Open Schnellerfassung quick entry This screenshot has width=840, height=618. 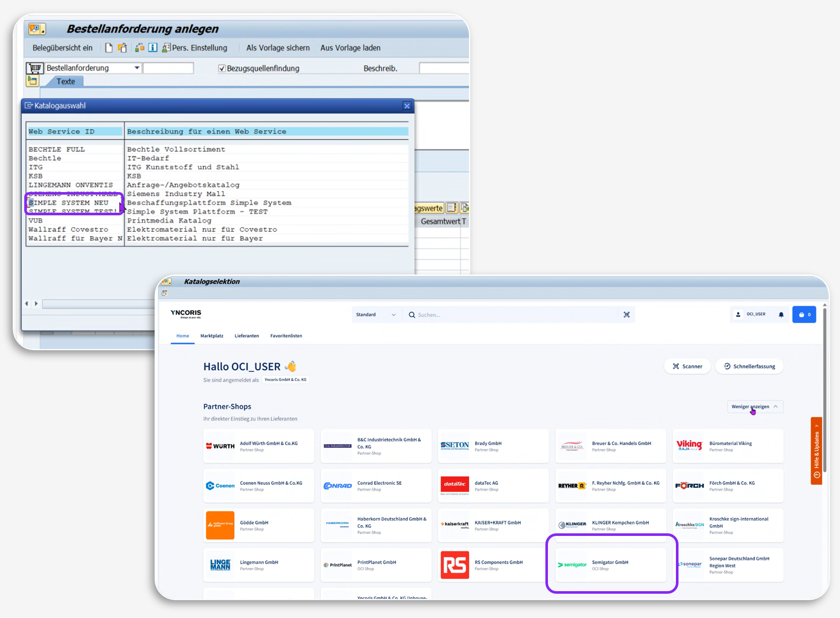pyautogui.click(x=749, y=367)
